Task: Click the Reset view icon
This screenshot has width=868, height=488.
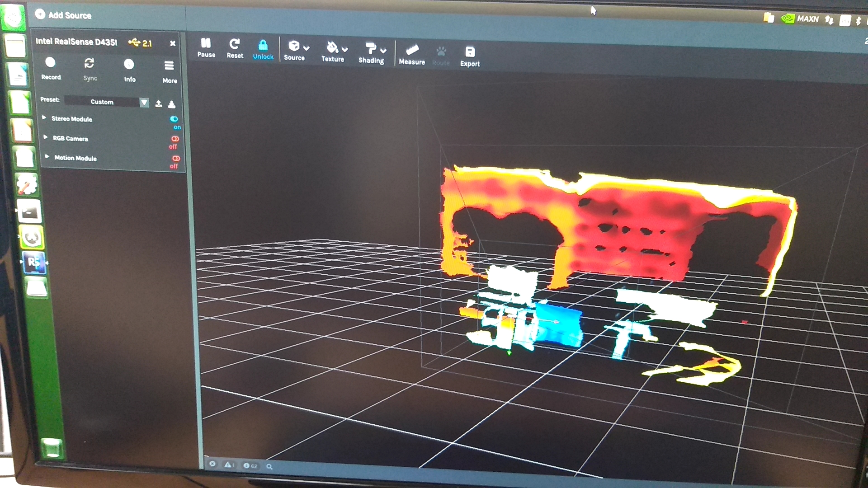Action: 234,44
